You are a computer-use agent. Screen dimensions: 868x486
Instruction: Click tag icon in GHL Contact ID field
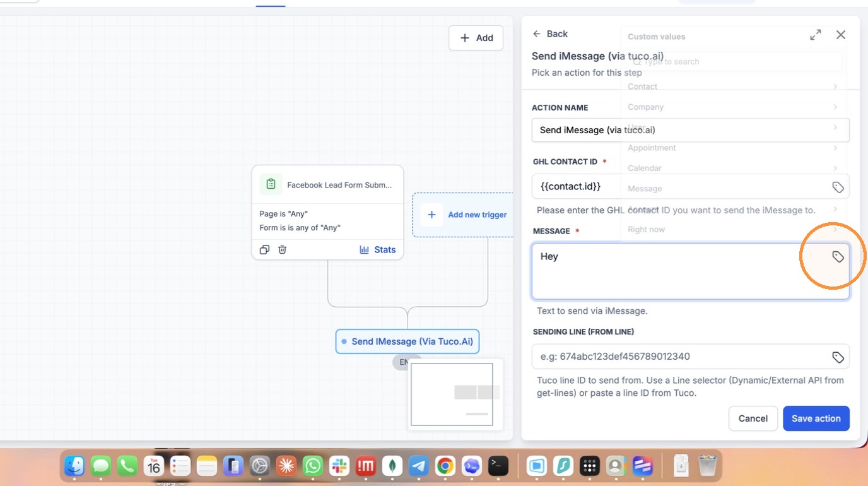838,187
